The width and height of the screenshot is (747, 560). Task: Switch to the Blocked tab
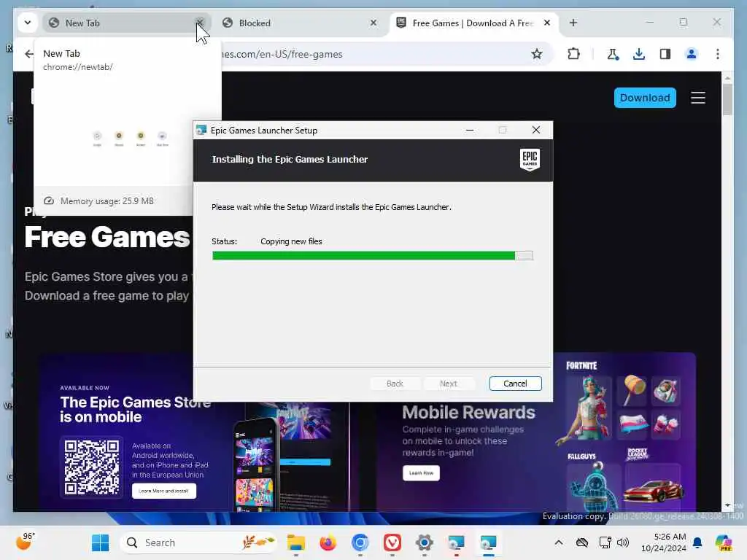pyautogui.click(x=300, y=23)
